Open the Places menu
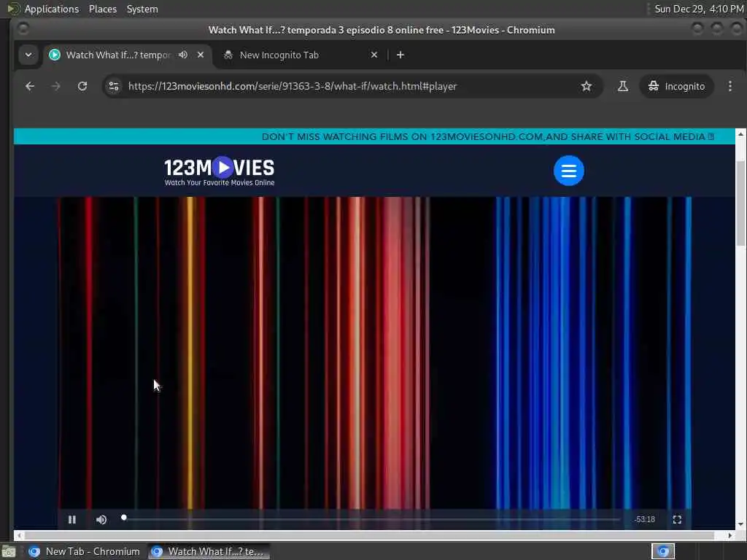 tap(103, 9)
